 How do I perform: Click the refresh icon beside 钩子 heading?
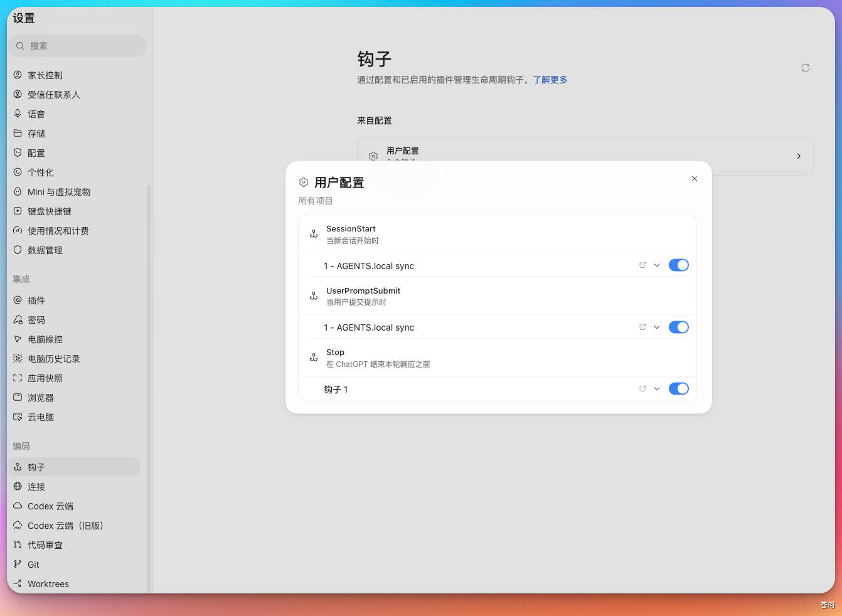point(806,68)
